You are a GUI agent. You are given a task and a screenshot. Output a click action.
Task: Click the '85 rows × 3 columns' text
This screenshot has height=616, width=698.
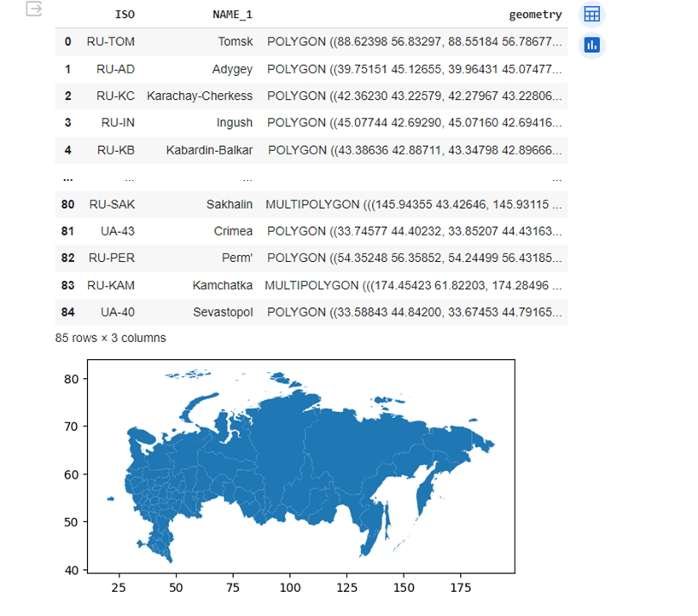pos(111,338)
